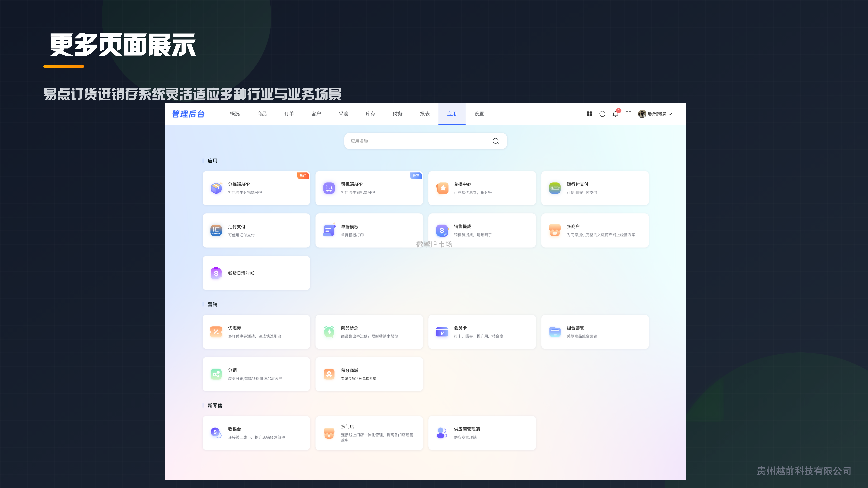Open the 汇付支付 app icon
This screenshot has width=868, height=488.
pos(216,230)
